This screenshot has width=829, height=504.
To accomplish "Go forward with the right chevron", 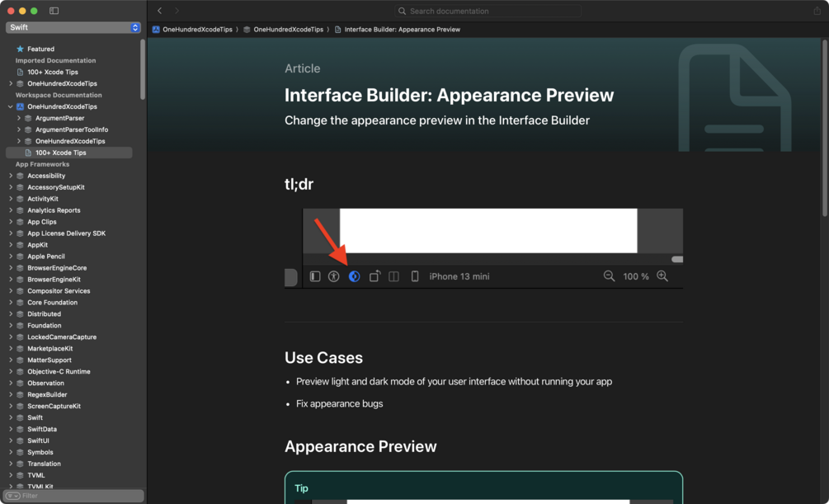I will pos(177,11).
